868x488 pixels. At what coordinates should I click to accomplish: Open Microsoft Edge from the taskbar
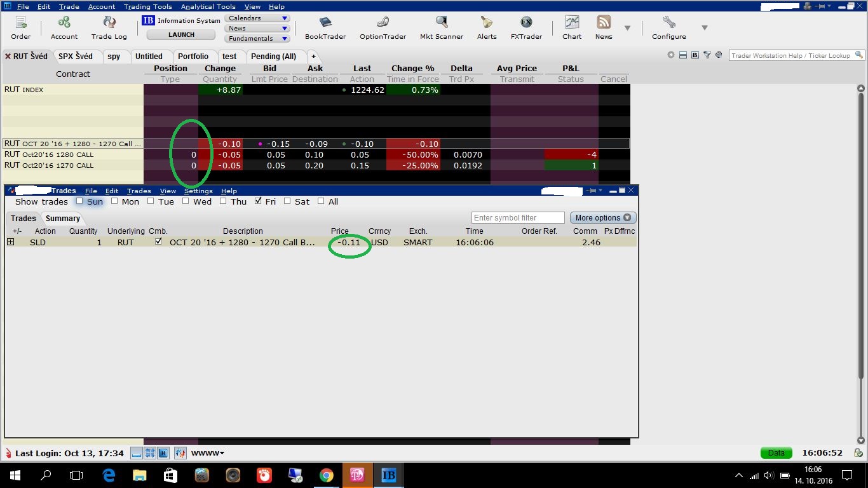[109, 475]
